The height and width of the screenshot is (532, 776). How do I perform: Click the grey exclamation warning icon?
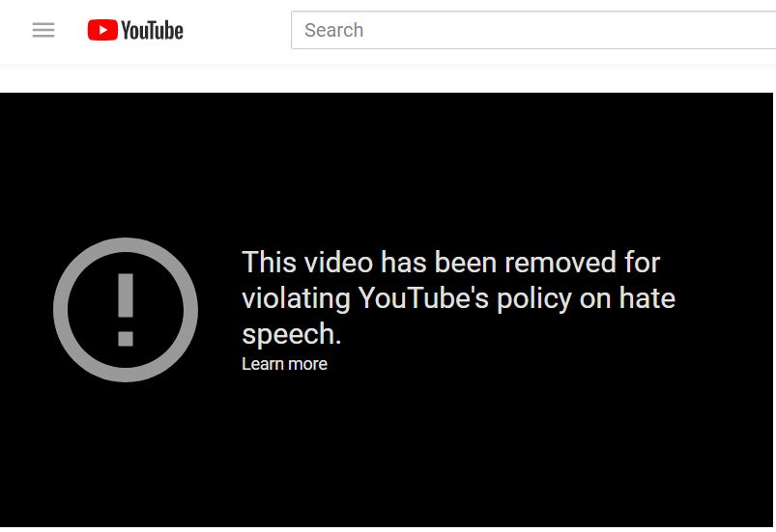(126, 310)
